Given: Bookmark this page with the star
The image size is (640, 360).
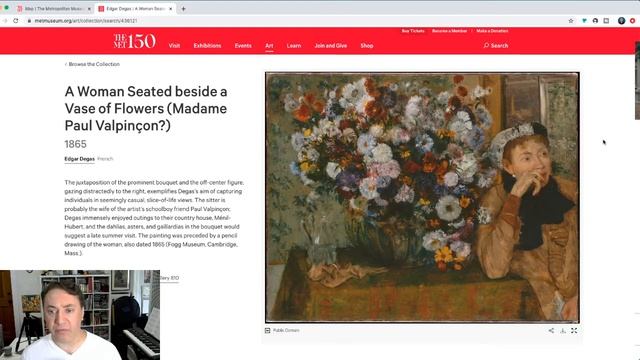Looking at the screenshot, I should [x=571, y=21].
